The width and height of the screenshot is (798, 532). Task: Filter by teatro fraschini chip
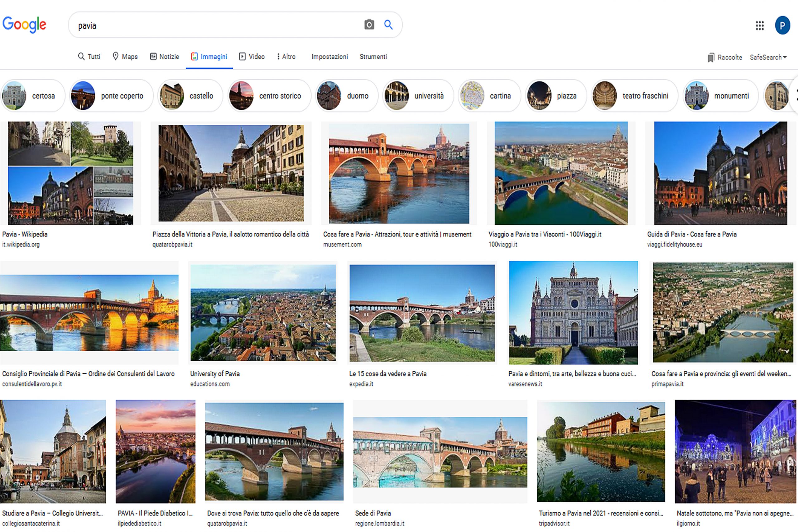(634, 96)
